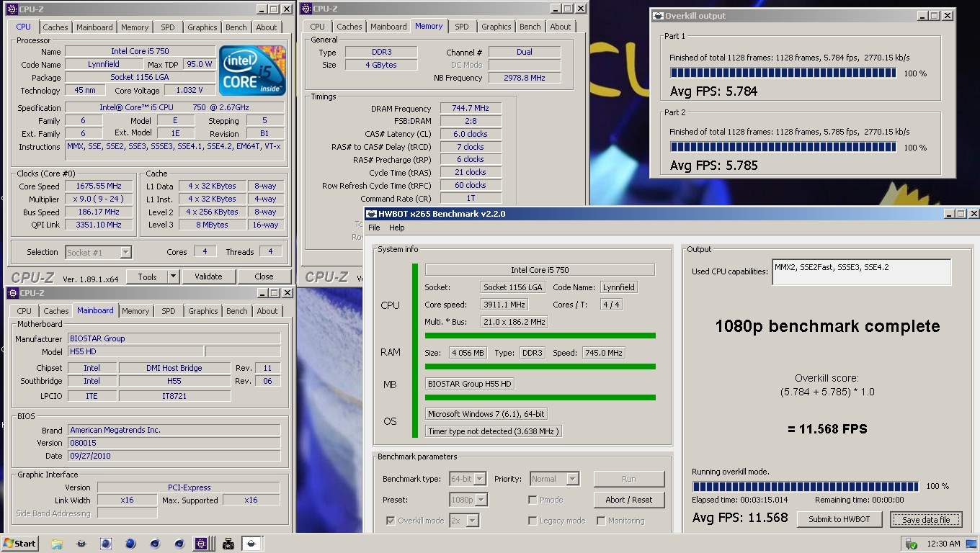The image size is (980, 553).
Task: Toggle the Pmode checkbox
Action: tap(533, 500)
